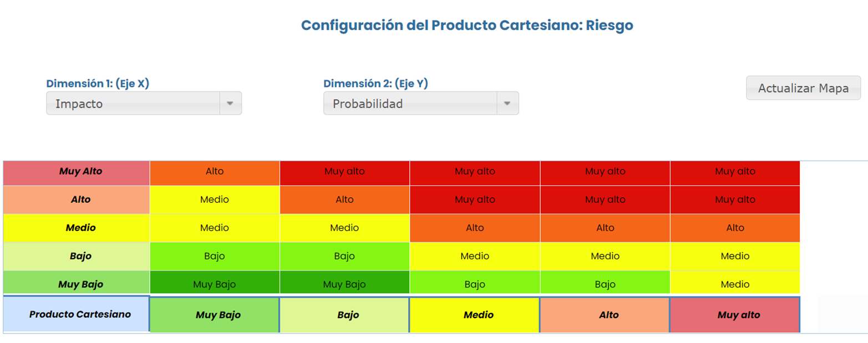Click the Muy Alto row header
Image resolution: width=868 pixels, height=343 pixels.
[x=77, y=172]
